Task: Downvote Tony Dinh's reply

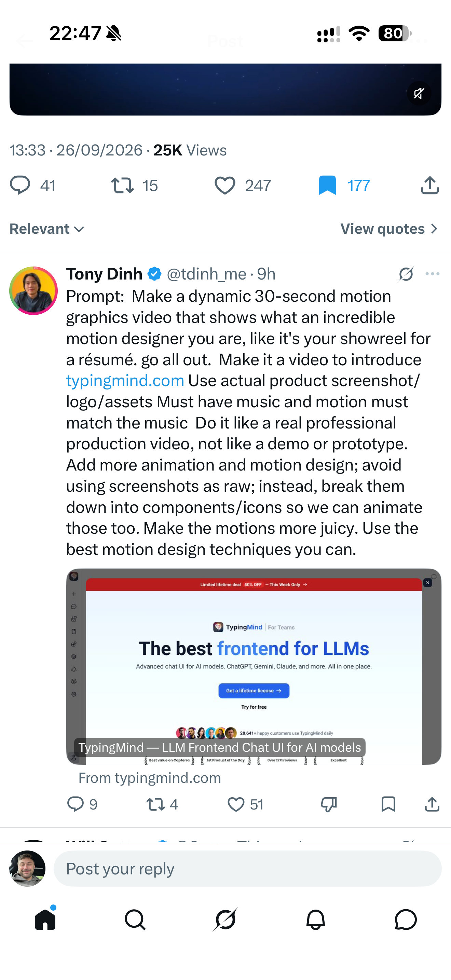Action: [329, 804]
